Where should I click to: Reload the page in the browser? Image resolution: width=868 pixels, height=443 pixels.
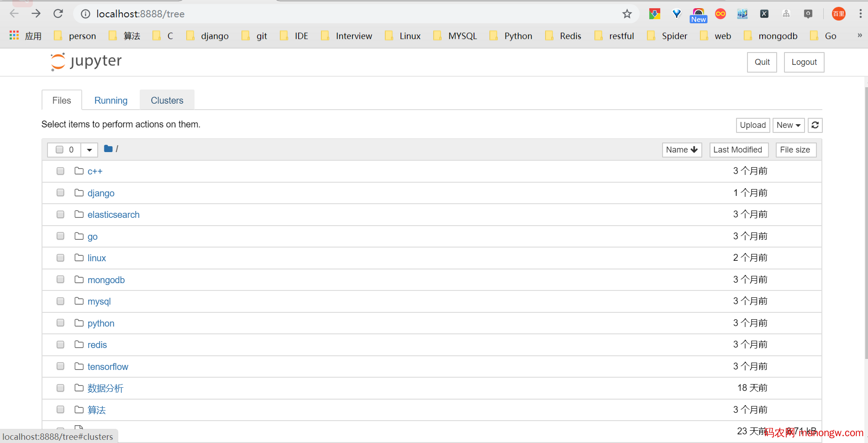[x=58, y=14]
